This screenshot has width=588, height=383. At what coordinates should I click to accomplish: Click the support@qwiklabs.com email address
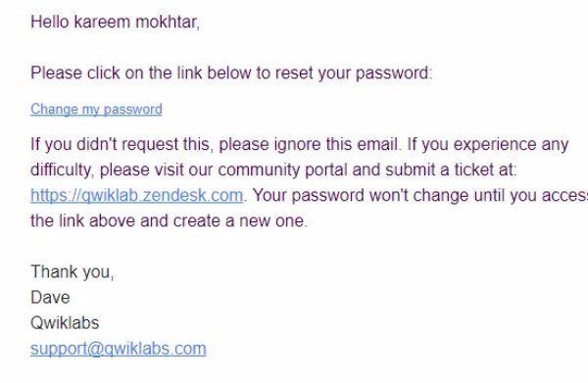[x=119, y=349]
